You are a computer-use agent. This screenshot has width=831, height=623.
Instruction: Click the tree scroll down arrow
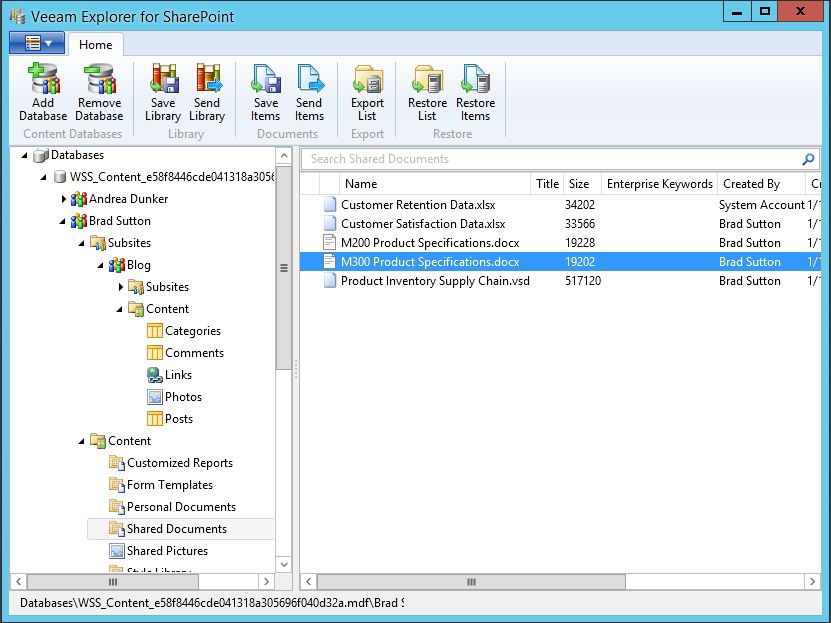pyautogui.click(x=284, y=565)
